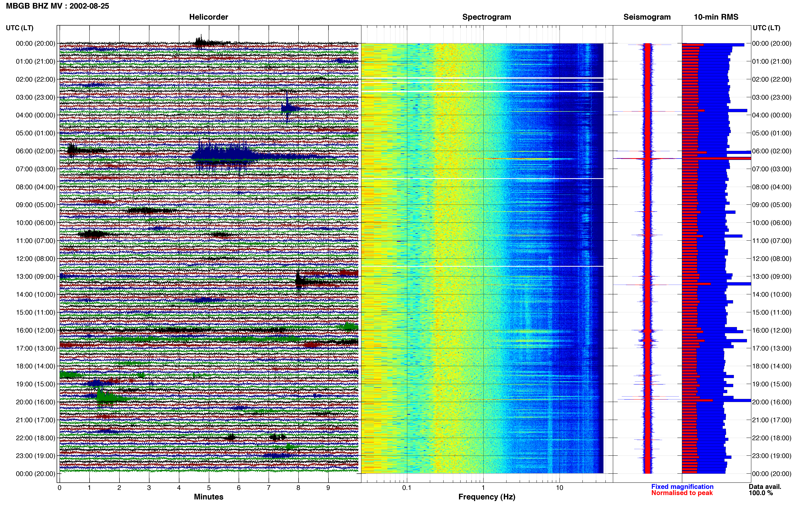812x508 pixels.
Task: Click the right '16:00 (12:00)' time label
Action: pyautogui.click(x=772, y=330)
